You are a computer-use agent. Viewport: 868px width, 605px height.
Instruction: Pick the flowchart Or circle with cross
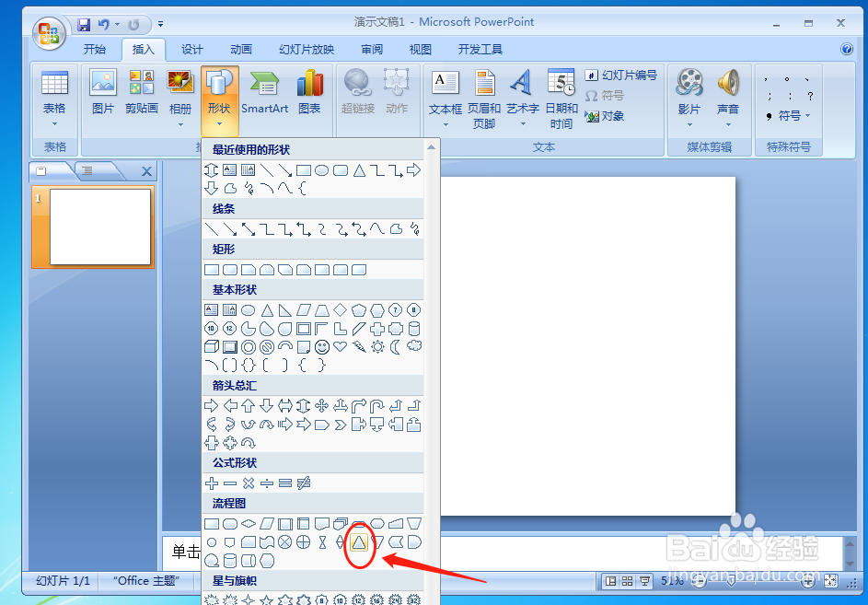304,541
